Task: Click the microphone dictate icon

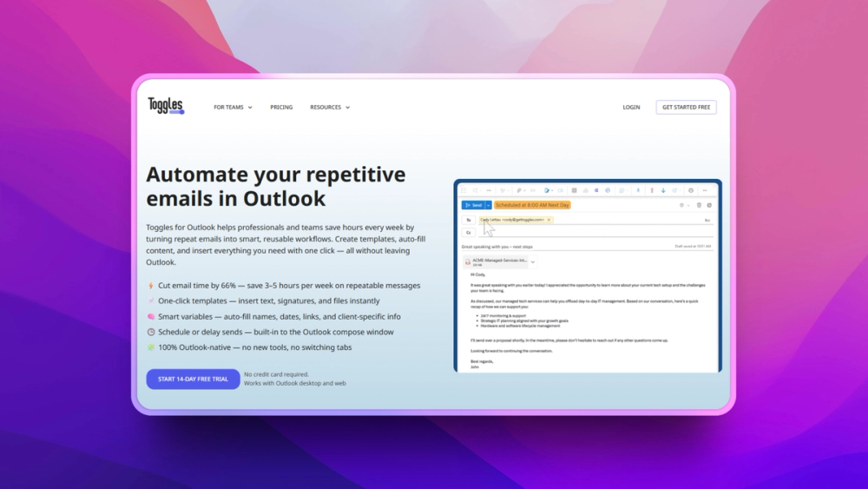Action: click(638, 190)
